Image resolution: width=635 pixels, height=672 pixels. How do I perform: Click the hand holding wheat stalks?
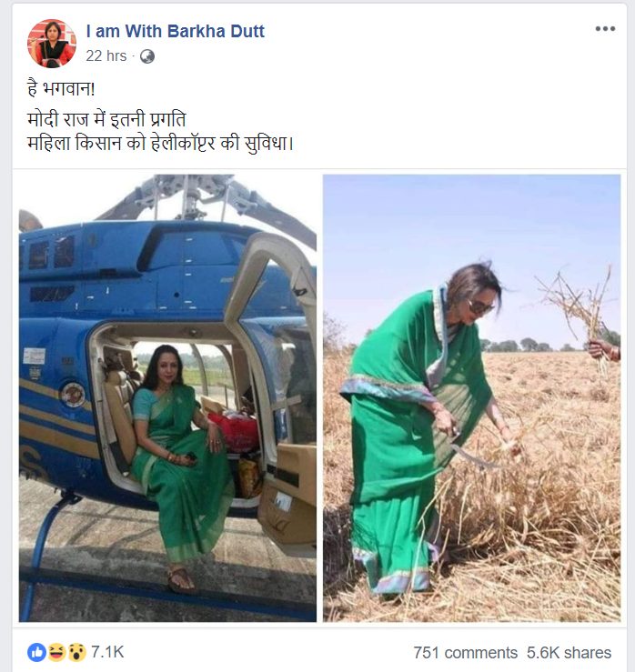603,349
